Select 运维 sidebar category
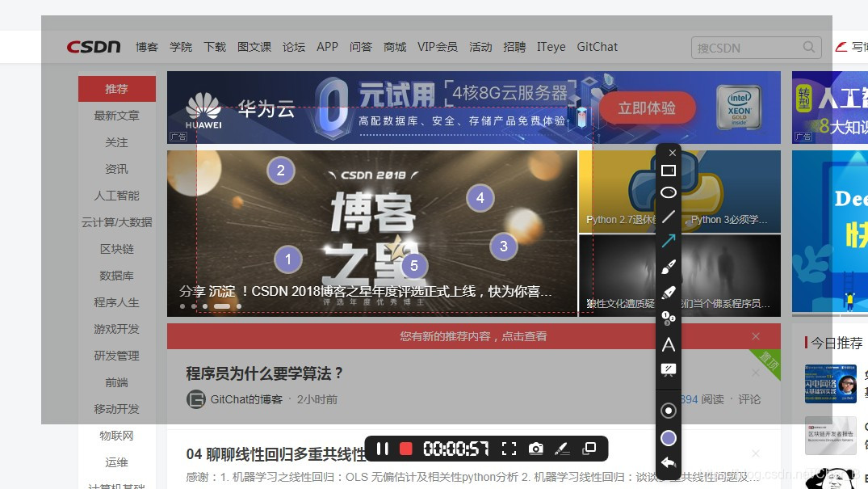 pyautogui.click(x=117, y=462)
